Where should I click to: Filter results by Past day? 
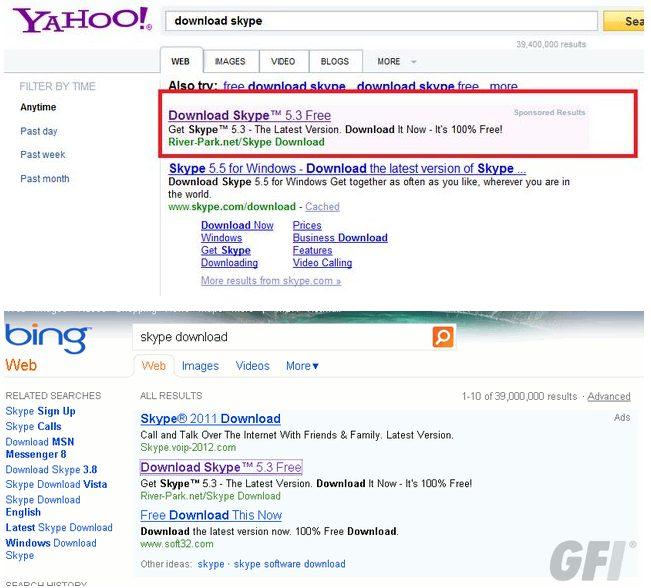pyautogui.click(x=39, y=131)
